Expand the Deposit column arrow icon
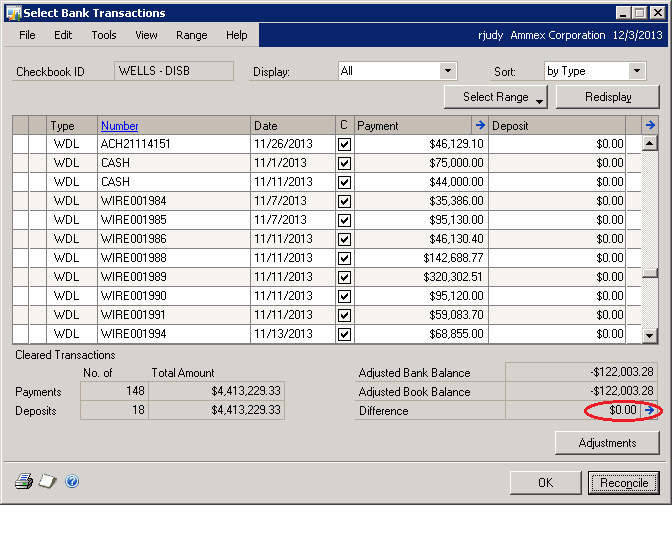This screenshot has height=535, width=672. pyautogui.click(x=650, y=125)
